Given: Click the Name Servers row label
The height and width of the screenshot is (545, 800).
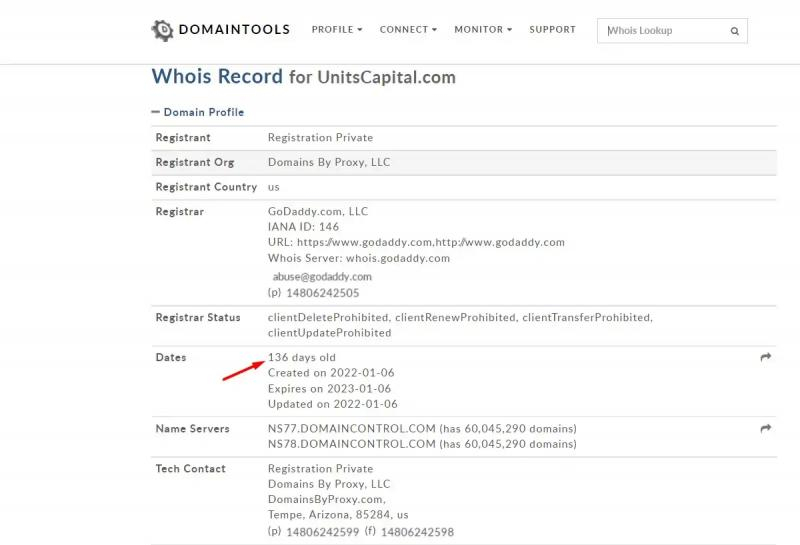Looking at the screenshot, I should click(x=192, y=429).
